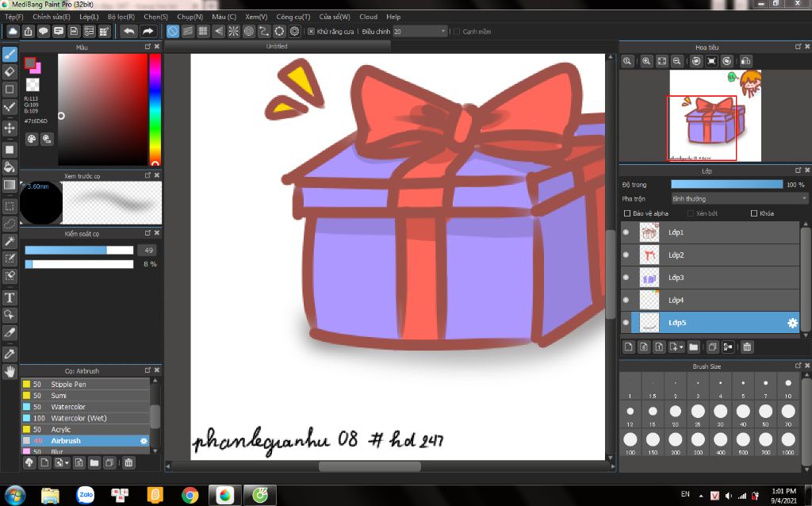Open the Bộ lọc(R) menu
The image size is (812, 506).
[121, 17]
